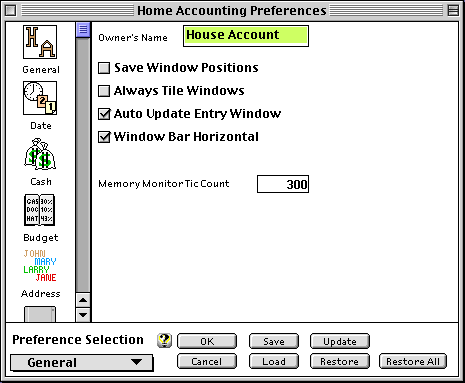Click the Restore button
This screenshot has height=383, width=465.
pos(340,362)
